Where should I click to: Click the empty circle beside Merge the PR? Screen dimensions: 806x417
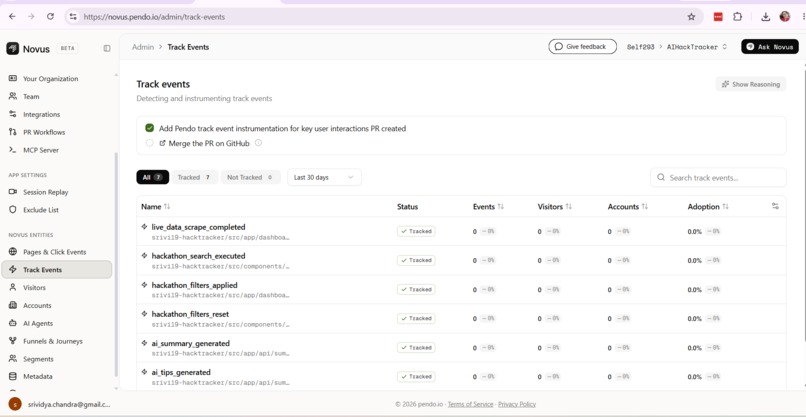point(150,143)
